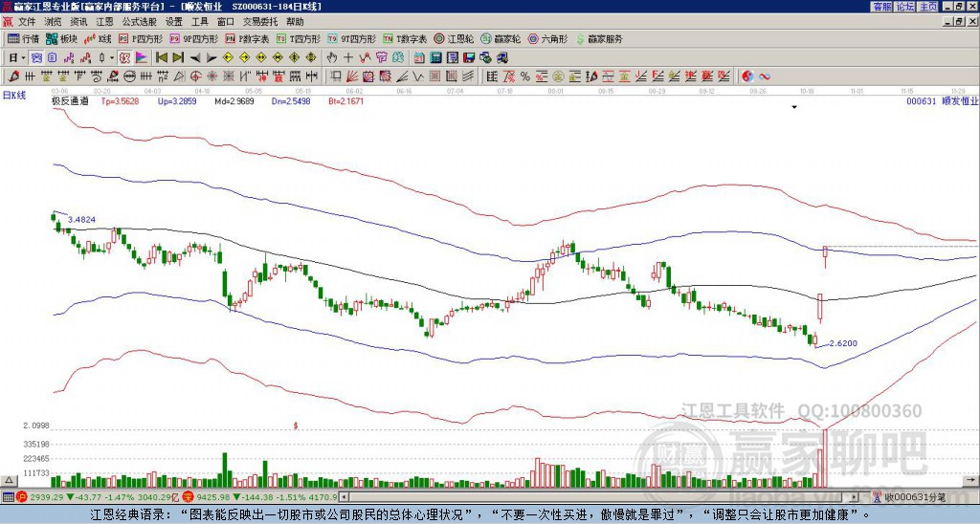Open the 浏览 menu
This screenshot has width=980, height=524.
point(53,22)
